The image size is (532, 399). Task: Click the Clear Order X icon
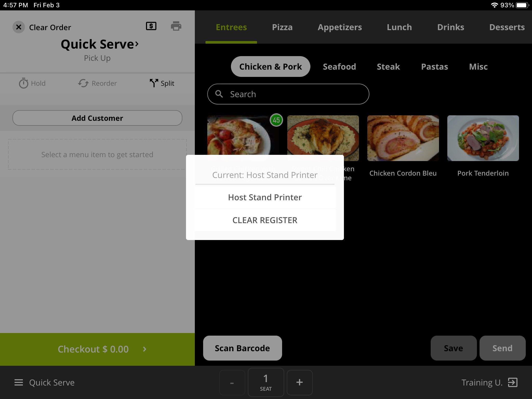point(19,27)
